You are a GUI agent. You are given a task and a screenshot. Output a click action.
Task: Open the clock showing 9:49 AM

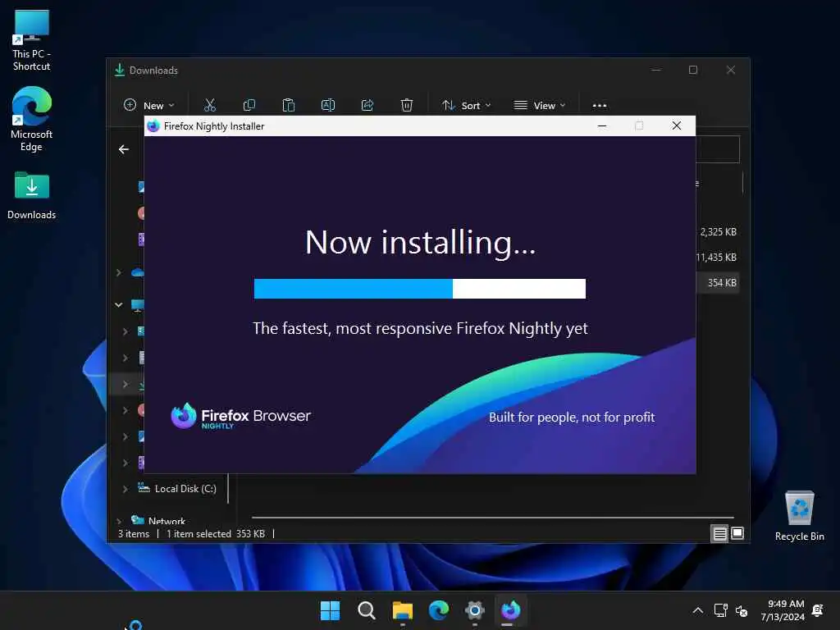click(x=783, y=610)
